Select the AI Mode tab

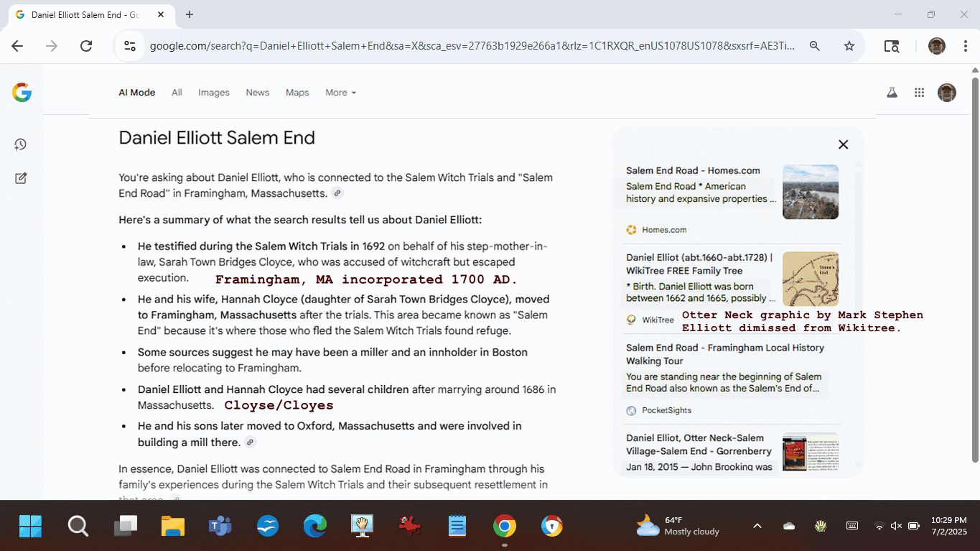point(137,93)
